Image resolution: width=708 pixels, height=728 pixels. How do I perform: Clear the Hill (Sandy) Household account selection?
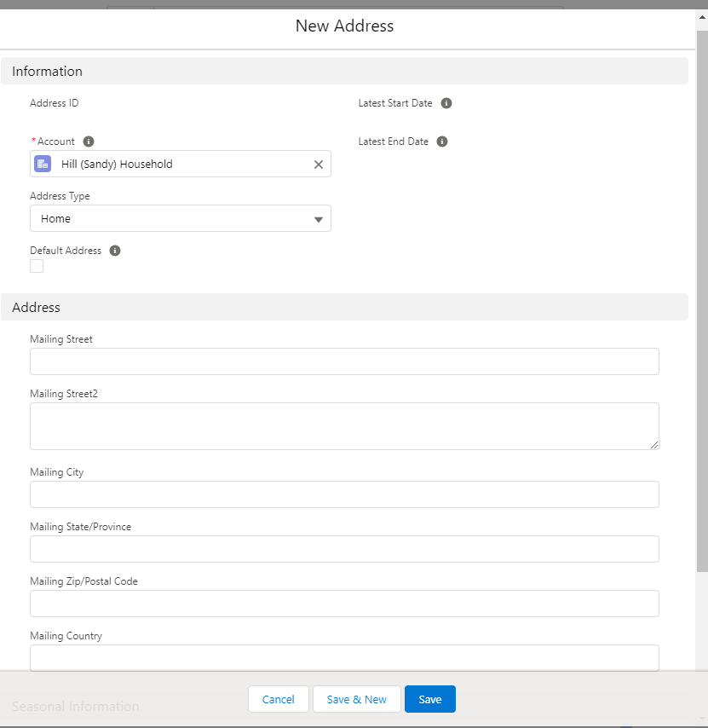(318, 164)
